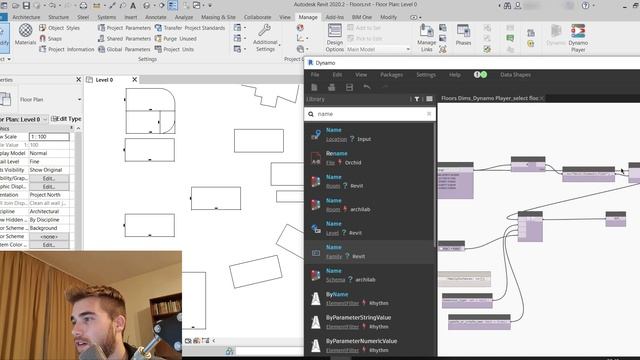Select ByName ElementFilter Rhythm result
This screenshot has height=360, width=640.
pos(369,298)
